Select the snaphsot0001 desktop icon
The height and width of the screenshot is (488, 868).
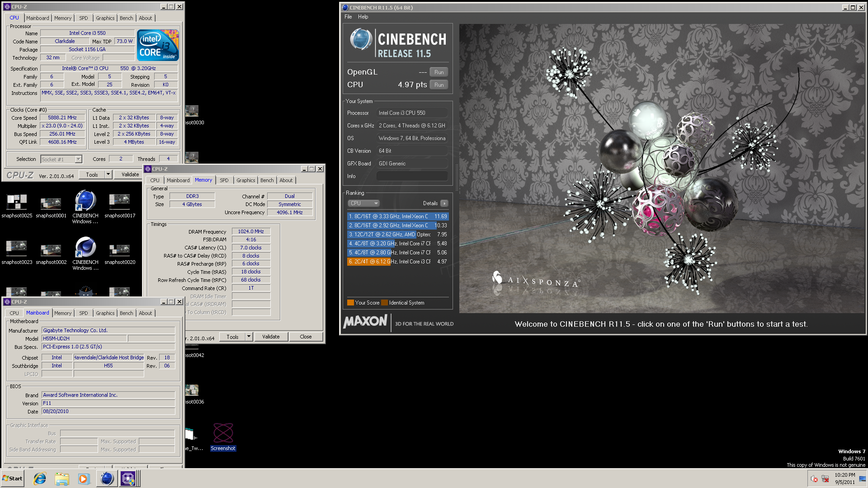(x=51, y=206)
